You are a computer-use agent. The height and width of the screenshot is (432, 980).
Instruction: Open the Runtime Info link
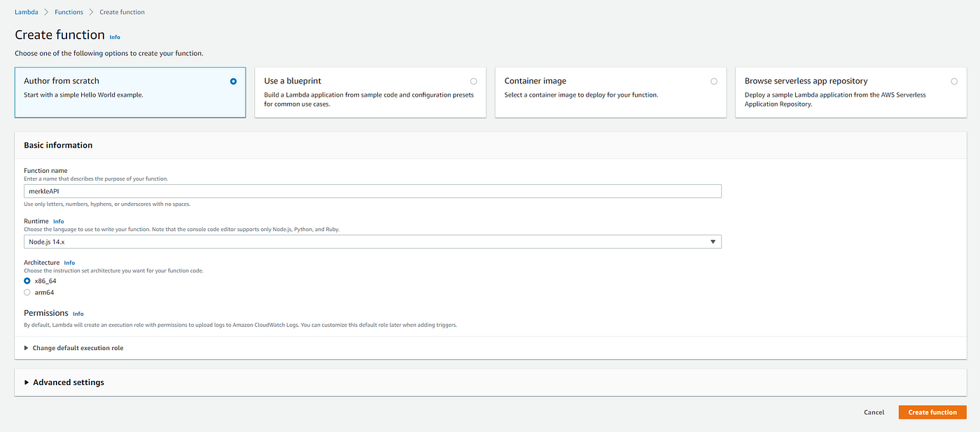coord(58,221)
